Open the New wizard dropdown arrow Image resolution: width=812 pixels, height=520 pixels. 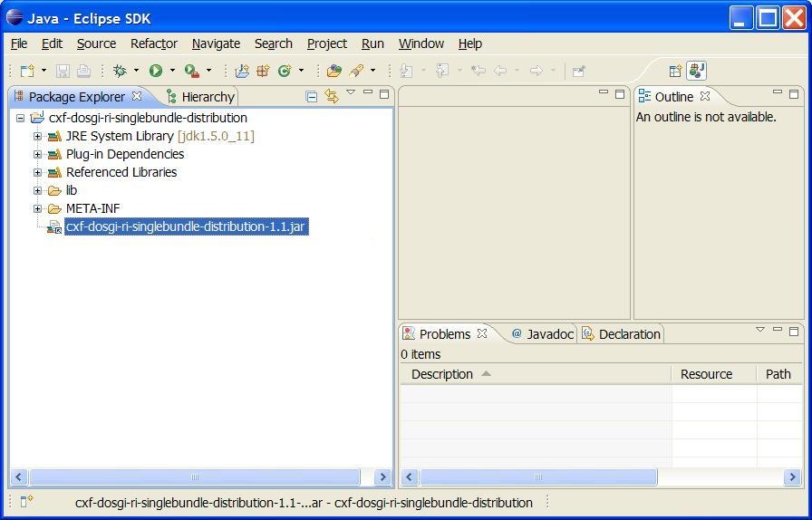click(x=43, y=71)
